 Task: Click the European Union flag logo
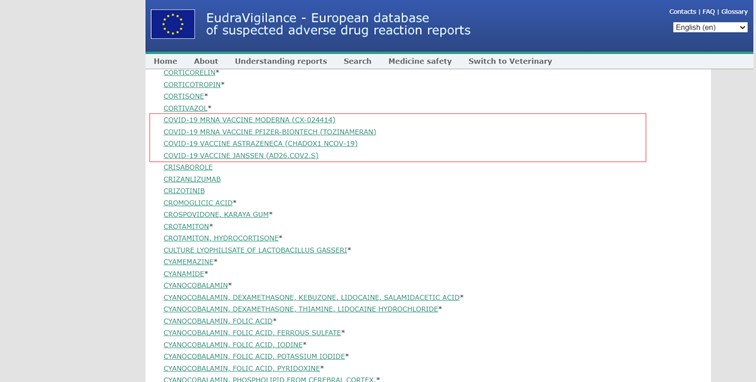click(173, 24)
